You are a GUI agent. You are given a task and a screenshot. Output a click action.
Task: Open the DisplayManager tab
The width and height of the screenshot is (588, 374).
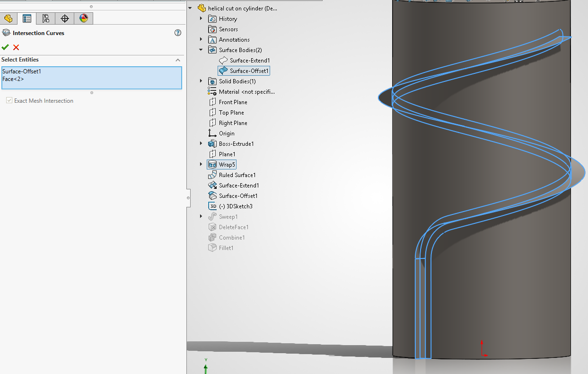[84, 18]
